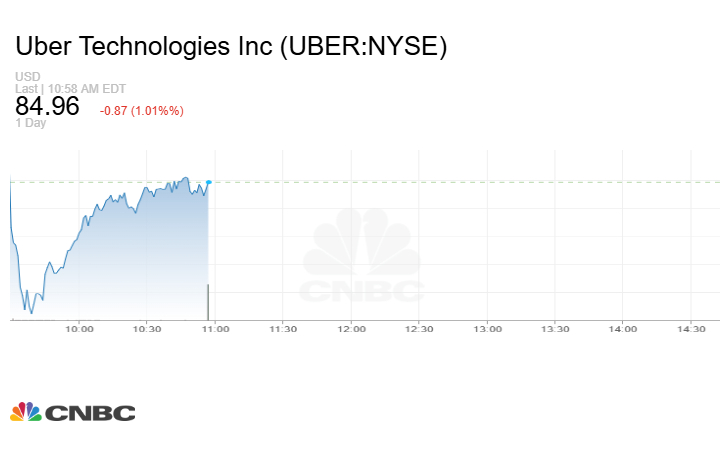Click the gray volume bar near 11:00
Screen dimensions: 720x450
pyautogui.click(x=208, y=302)
